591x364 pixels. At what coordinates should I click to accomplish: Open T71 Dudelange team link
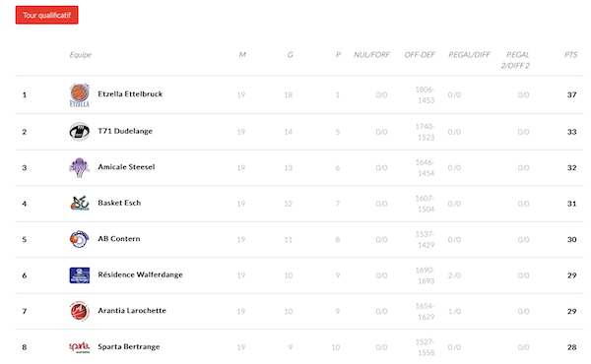point(125,131)
